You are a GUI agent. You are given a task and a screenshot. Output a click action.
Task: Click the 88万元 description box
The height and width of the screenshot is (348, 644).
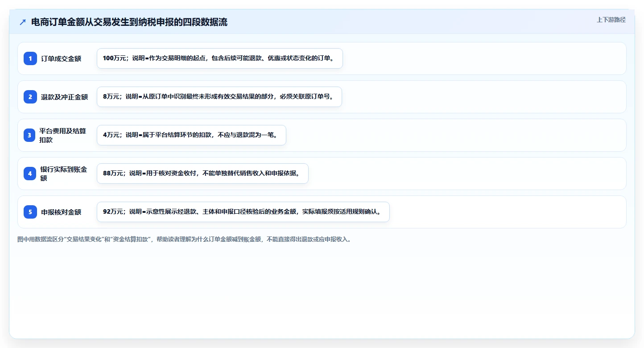[x=202, y=174]
